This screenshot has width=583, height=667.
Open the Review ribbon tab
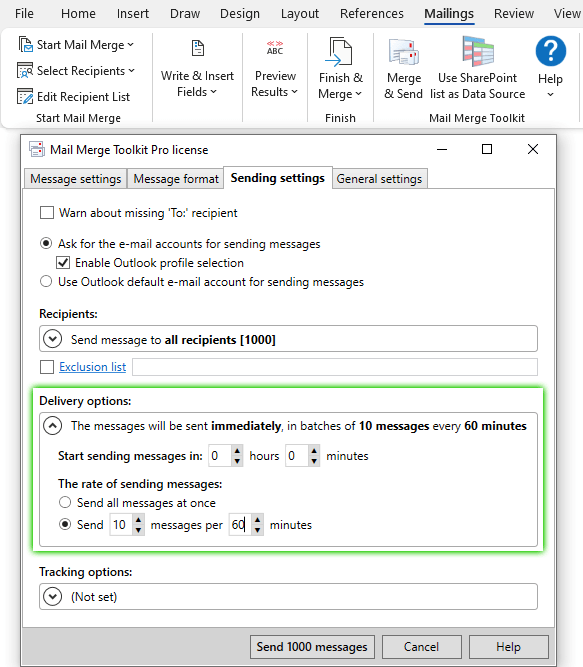point(514,14)
